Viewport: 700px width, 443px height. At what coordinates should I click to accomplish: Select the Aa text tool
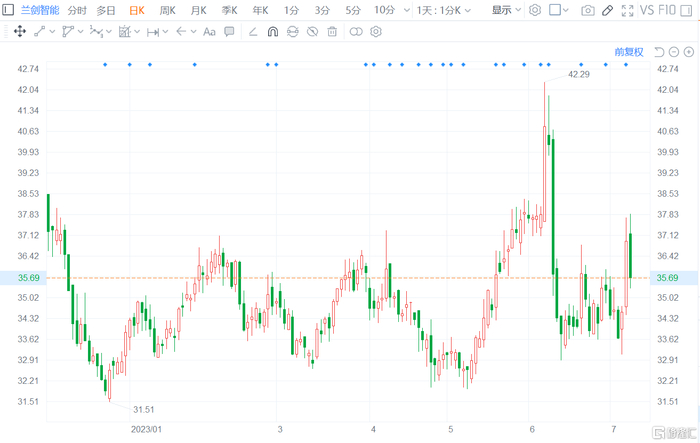(209, 31)
